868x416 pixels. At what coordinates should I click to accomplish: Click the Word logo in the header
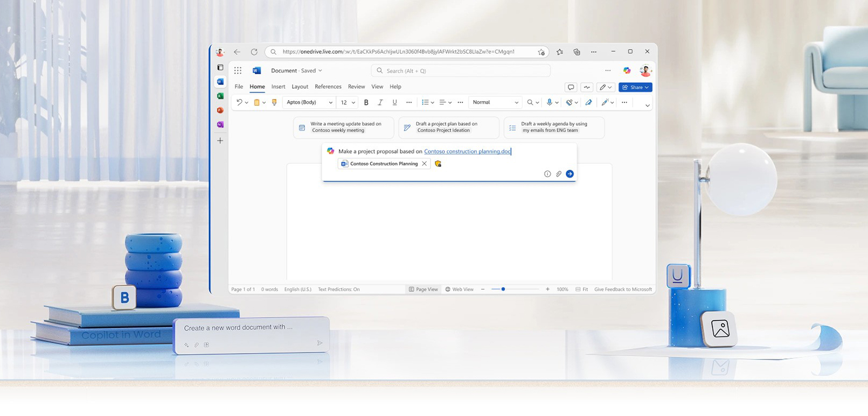coord(256,70)
